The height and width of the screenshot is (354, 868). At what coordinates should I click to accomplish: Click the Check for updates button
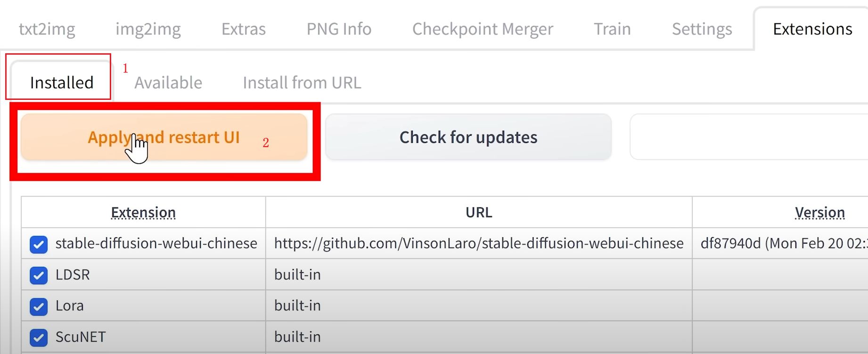(468, 137)
